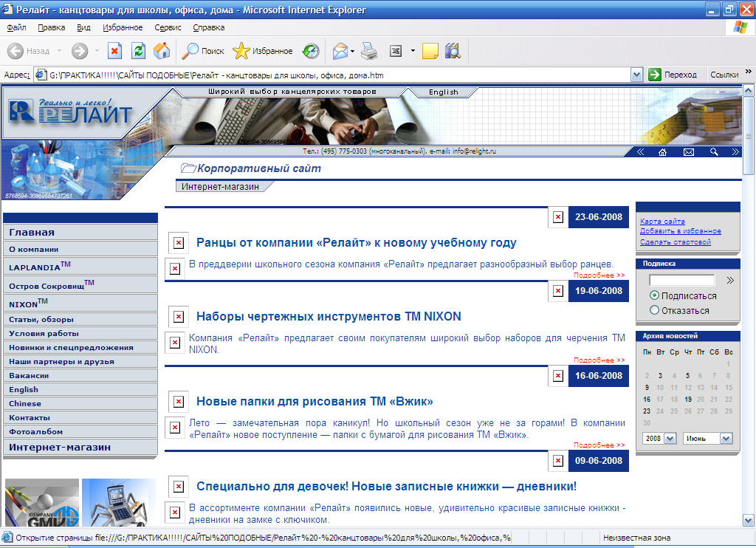
Task: Click the Research books toolbar icon
Action: coord(453,51)
